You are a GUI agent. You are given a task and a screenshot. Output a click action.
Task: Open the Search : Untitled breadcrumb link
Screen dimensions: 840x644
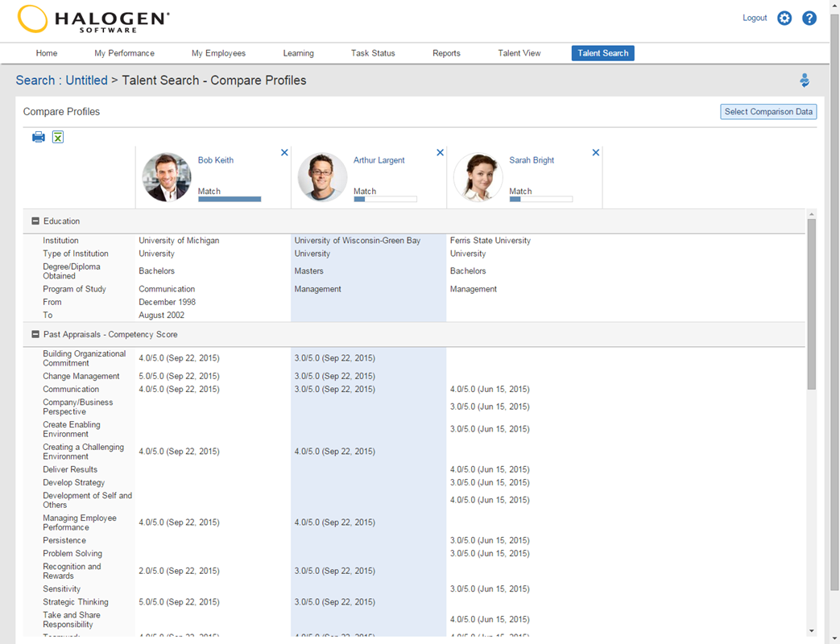click(x=60, y=80)
